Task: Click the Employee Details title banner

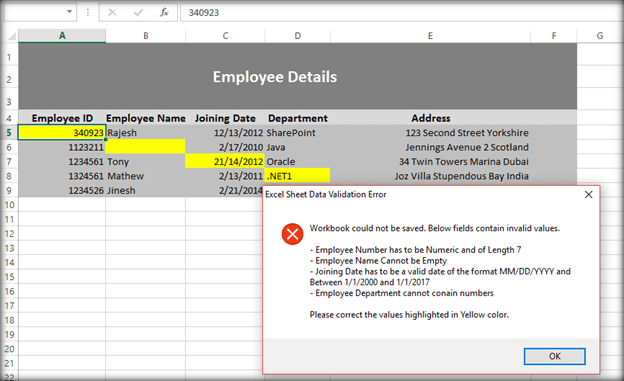Action: click(x=298, y=76)
